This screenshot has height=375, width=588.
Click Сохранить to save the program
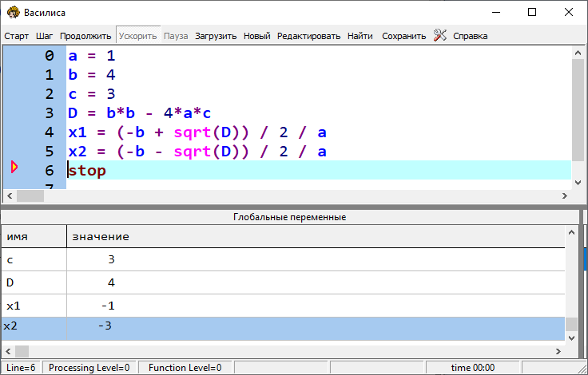tap(403, 36)
